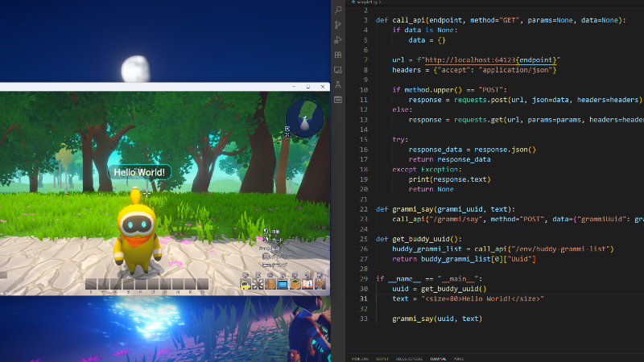The width and height of the screenshot is (644, 362).
Task: Maximize the game window
Action: pos(308,87)
